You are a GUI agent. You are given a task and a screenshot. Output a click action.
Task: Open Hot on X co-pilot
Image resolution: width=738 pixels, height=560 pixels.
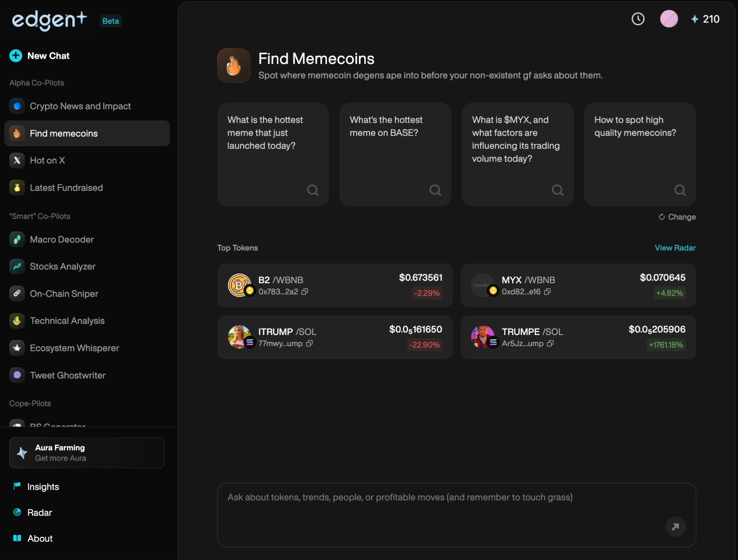[47, 160]
